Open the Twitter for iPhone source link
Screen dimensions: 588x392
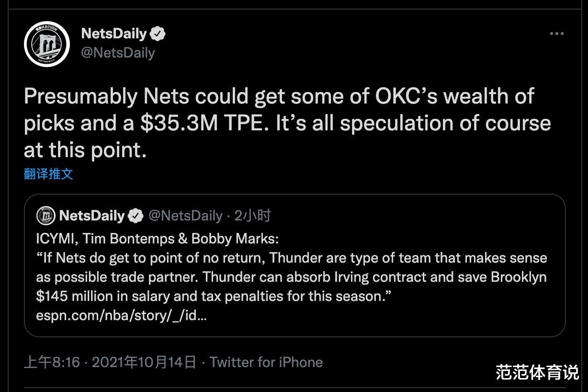(266, 362)
